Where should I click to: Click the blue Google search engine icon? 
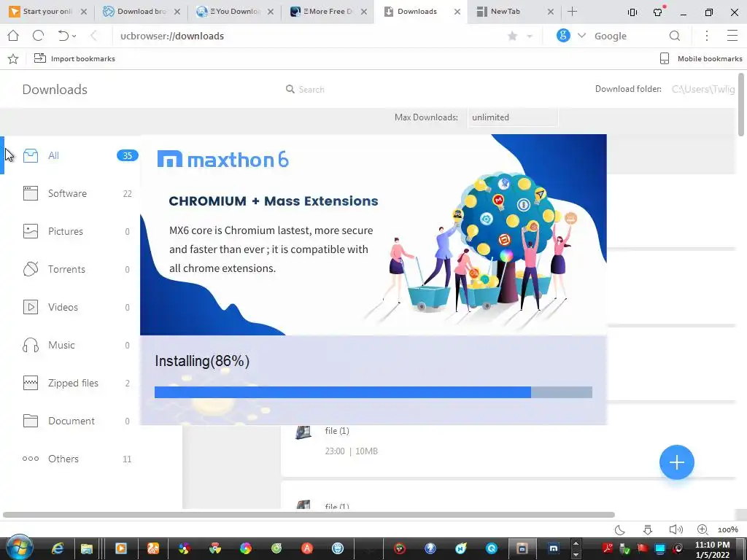[x=563, y=35]
